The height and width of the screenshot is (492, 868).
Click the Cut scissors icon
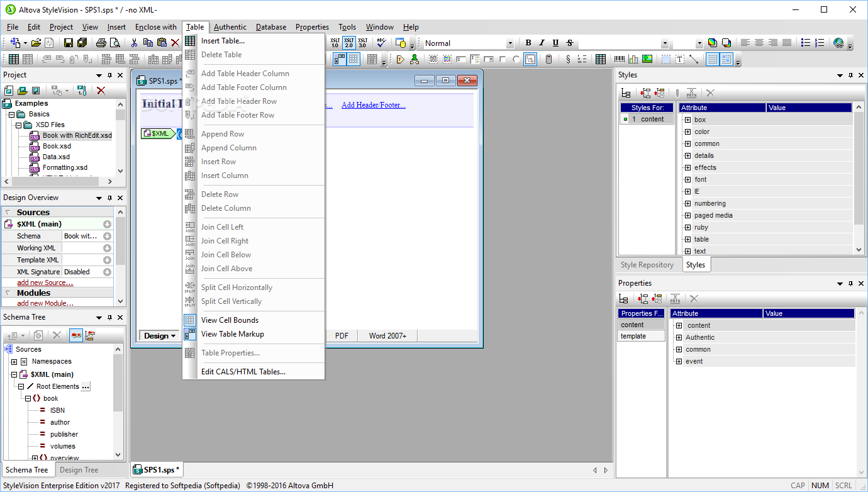tap(134, 43)
